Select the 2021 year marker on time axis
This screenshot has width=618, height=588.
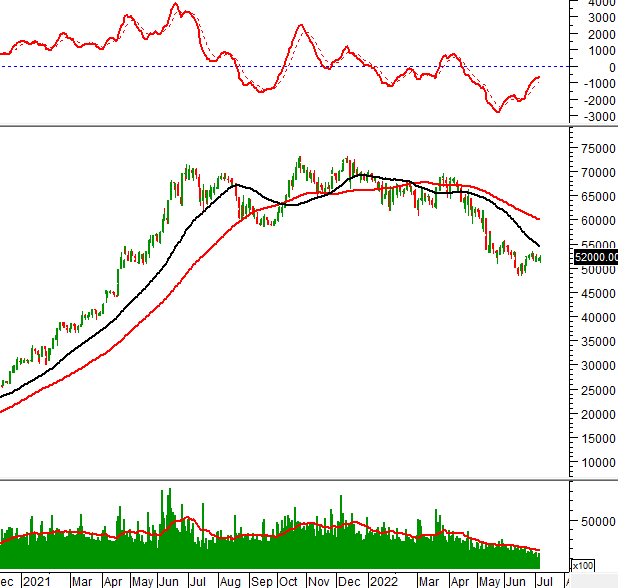click(x=36, y=580)
